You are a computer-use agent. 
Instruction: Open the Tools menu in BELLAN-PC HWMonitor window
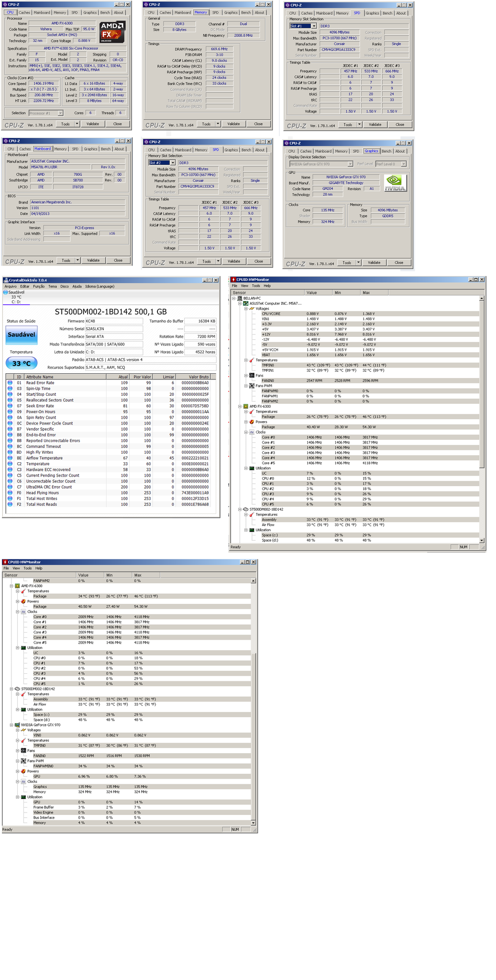coord(256,286)
